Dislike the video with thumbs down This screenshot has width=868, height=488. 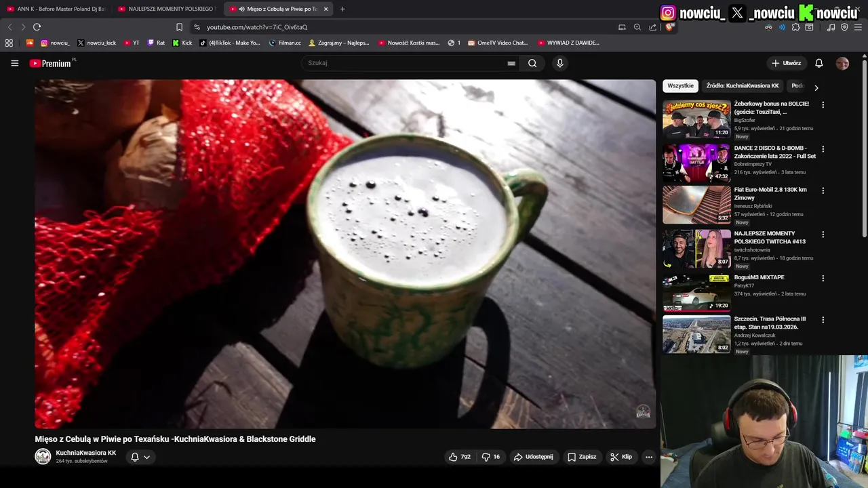pos(491,457)
